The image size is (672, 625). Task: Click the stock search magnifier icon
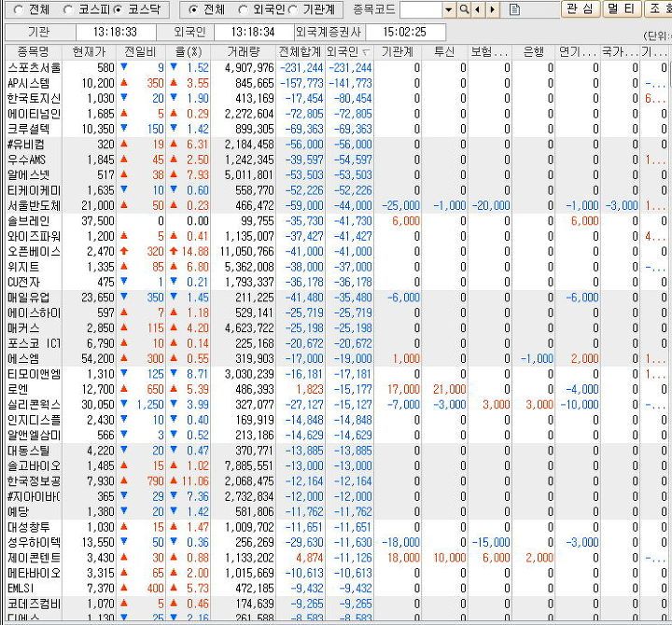[463, 9]
